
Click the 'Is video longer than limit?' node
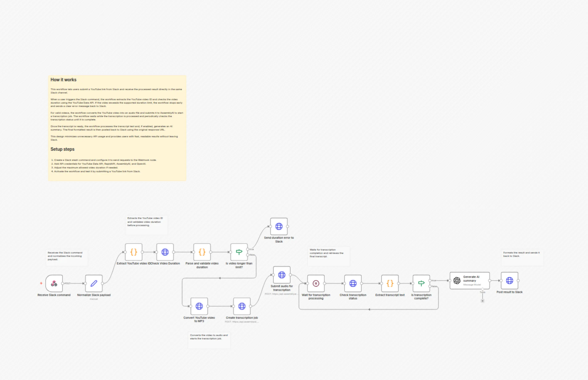point(239,252)
